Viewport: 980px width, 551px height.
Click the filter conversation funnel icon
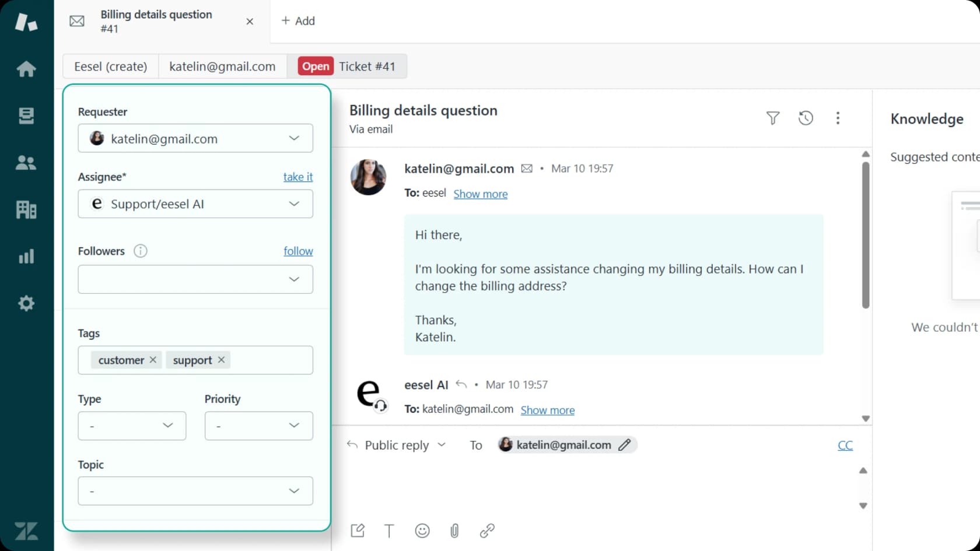773,118
